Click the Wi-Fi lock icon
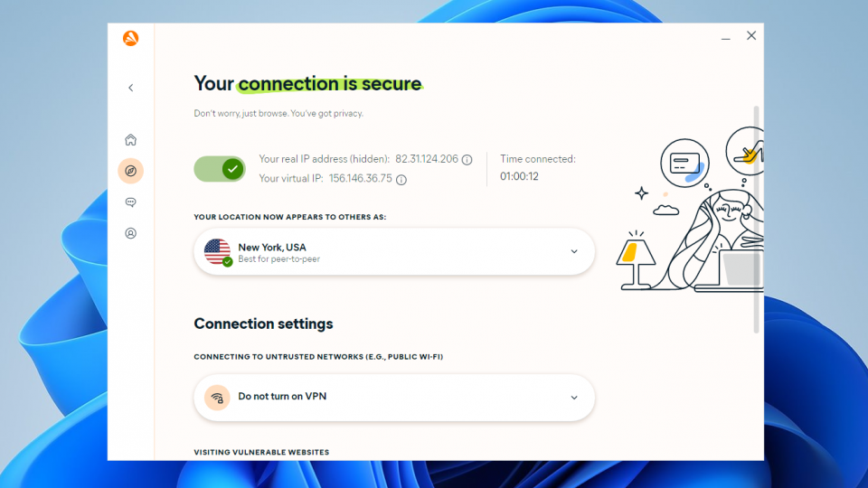This screenshot has width=868, height=488. [x=217, y=398]
